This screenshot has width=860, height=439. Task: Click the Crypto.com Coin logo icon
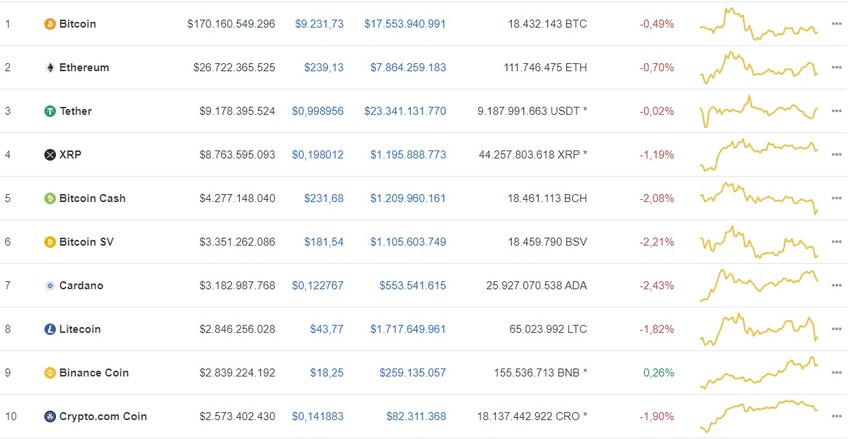tap(50, 417)
